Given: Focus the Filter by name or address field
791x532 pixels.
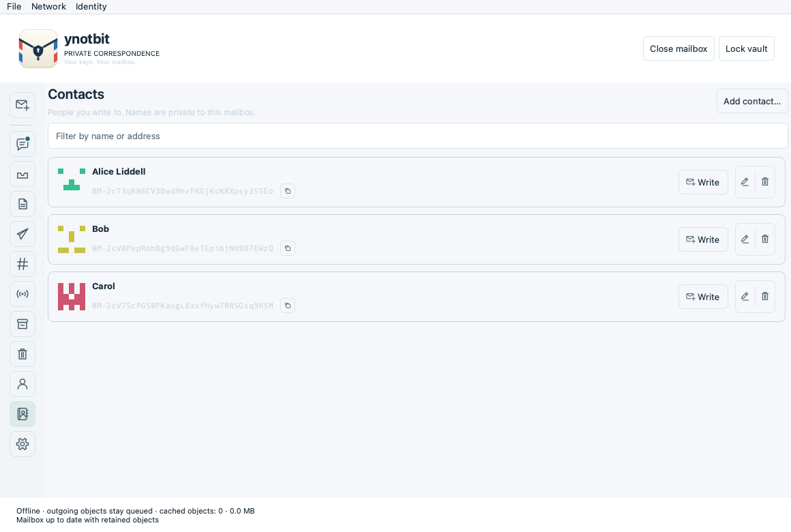Looking at the screenshot, I should (418, 136).
